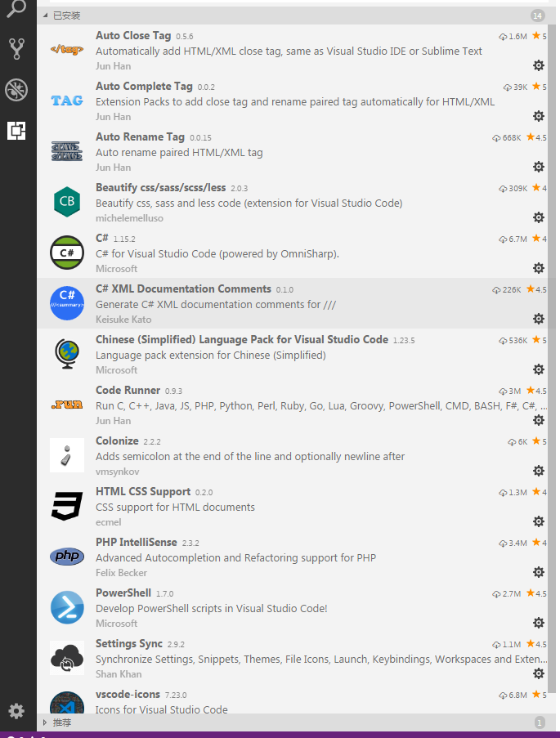Viewport: 560px width, 738px height.
Task: Open the Chinese Language Pack extension details
Action: 245,354
